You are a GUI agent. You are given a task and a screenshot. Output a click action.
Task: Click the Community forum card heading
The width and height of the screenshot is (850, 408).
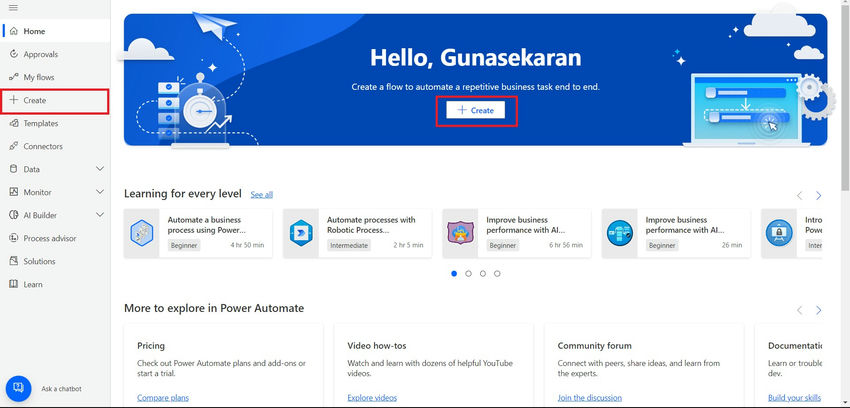click(595, 346)
